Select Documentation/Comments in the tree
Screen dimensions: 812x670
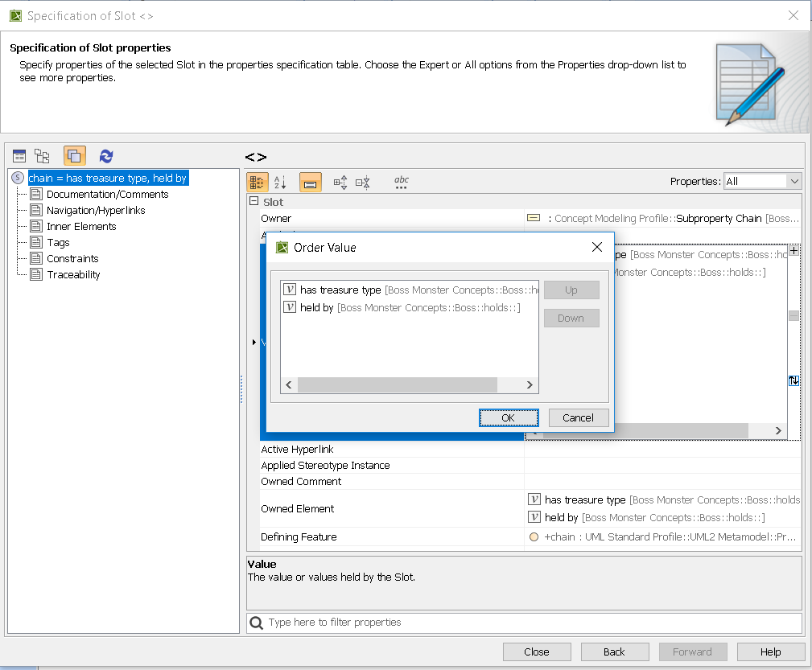point(107,194)
